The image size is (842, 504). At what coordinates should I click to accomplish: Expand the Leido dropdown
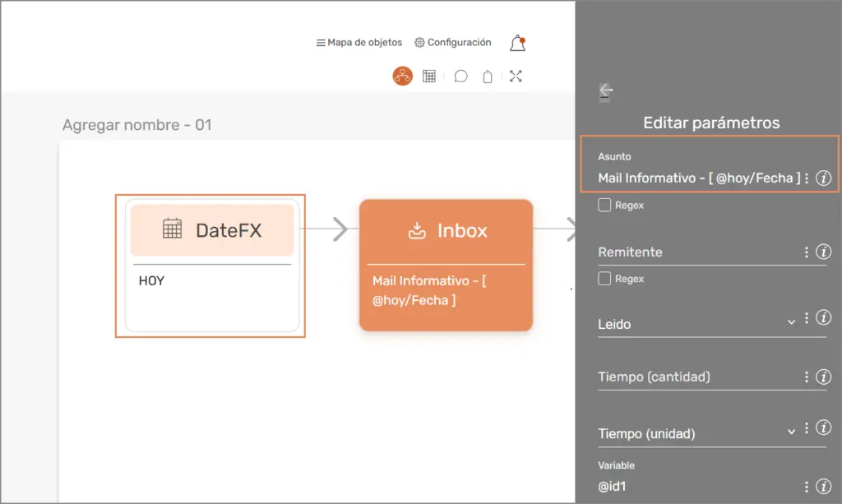[791, 321]
